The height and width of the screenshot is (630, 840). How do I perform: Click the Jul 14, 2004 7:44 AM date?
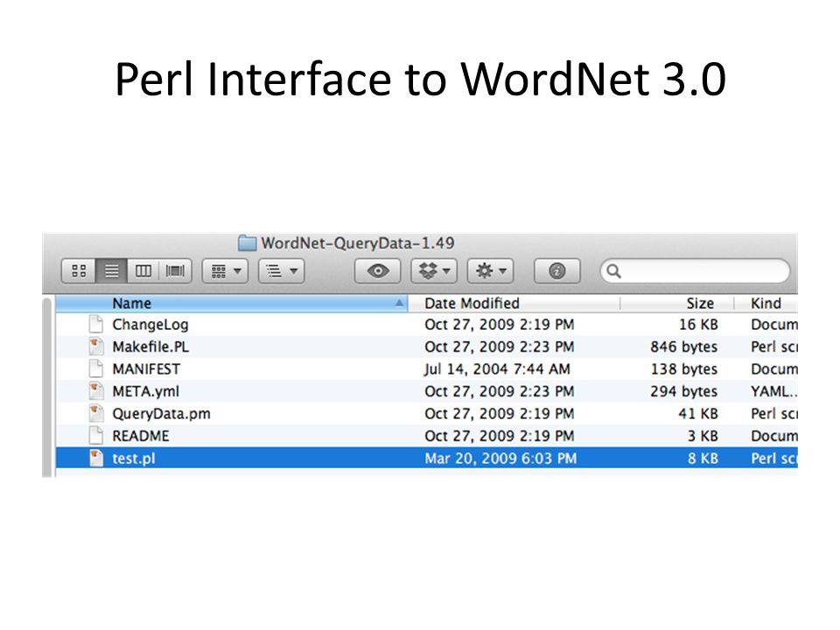497,369
